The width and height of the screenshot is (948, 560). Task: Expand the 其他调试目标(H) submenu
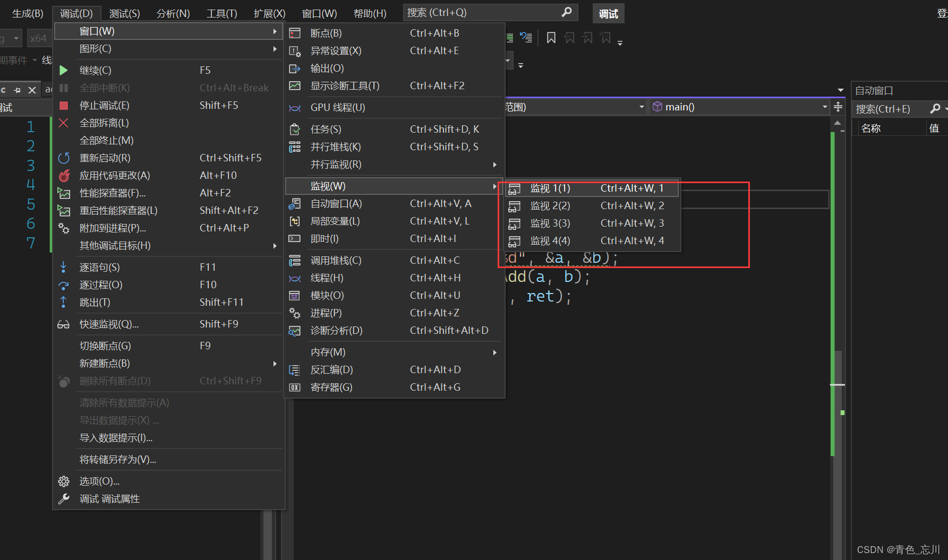(x=169, y=245)
